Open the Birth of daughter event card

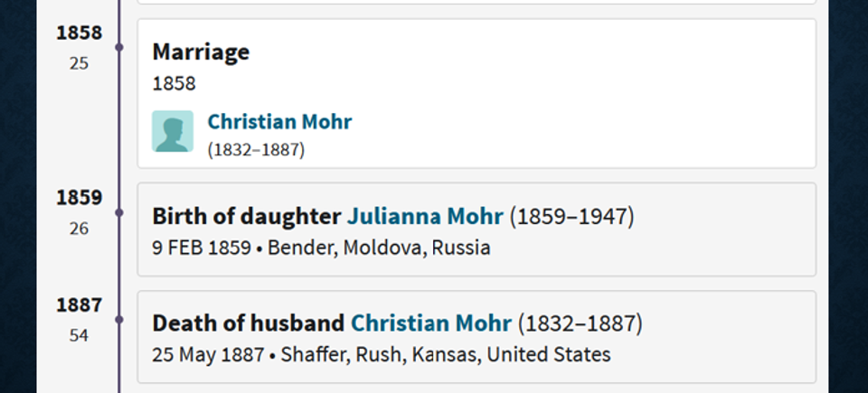pos(476,229)
